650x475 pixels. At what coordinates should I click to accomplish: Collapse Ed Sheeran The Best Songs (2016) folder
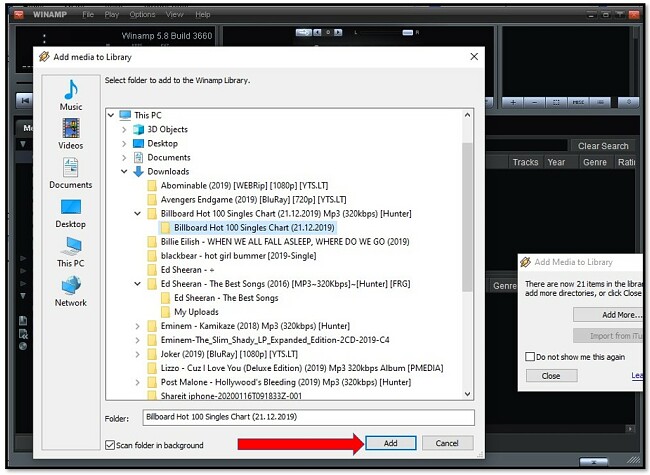point(137,284)
